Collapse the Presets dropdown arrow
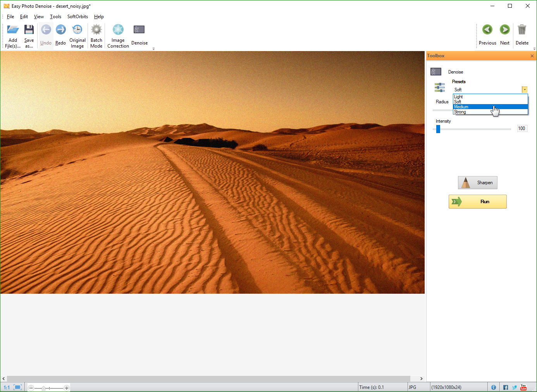Screen dimensions: 537x392 [525, 90]
